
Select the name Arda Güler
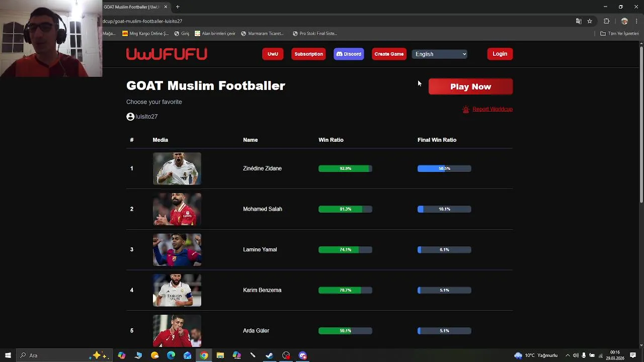pos(256,331)
